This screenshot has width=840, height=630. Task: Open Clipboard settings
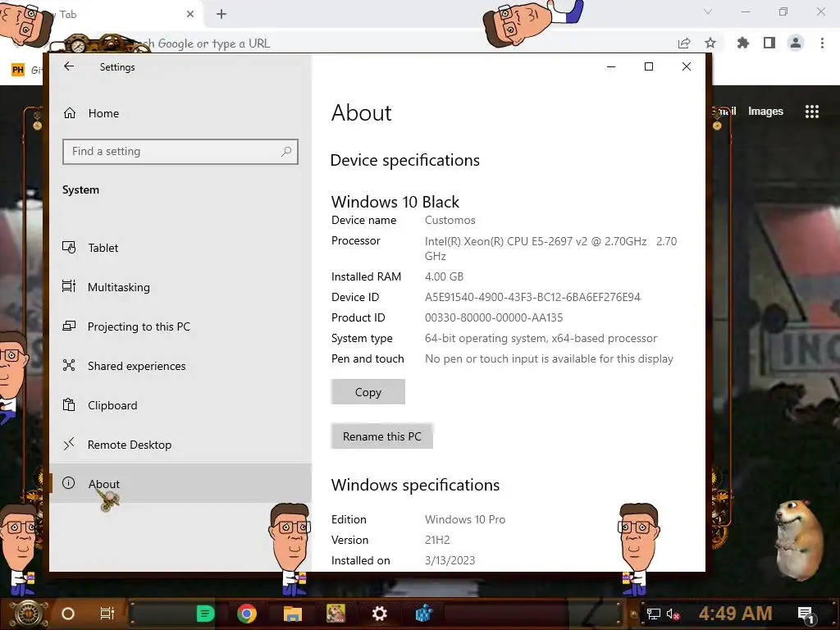[180, 405]
